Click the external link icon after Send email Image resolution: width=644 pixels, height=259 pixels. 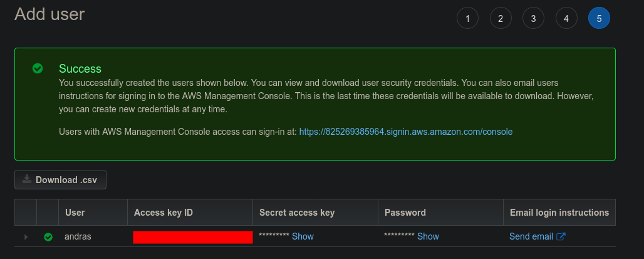coord(561,236)
